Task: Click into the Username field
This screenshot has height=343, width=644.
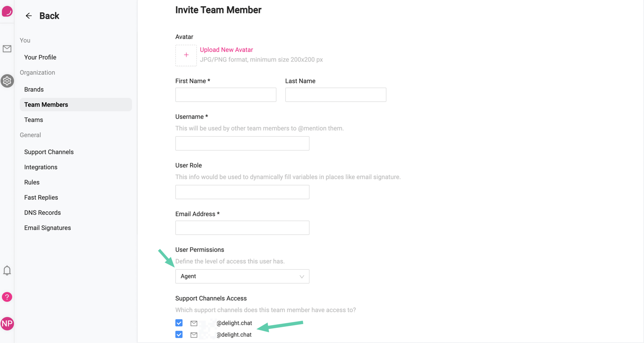Action: click(x=242, y=143)
